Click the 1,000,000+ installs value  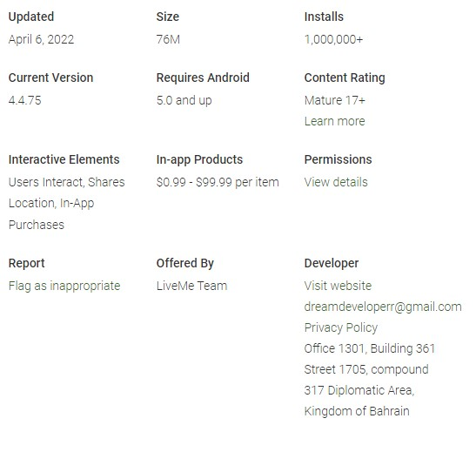click(333, 39)
